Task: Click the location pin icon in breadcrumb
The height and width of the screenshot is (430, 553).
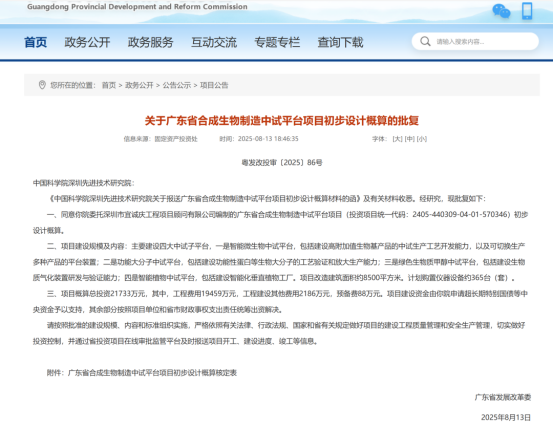Action: tap(42, 85)
